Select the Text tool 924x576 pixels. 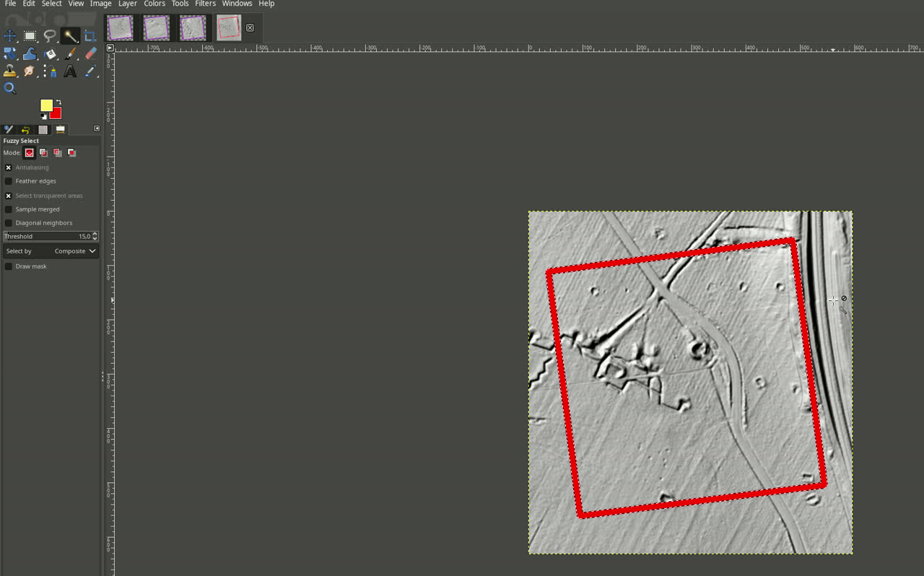click(x=70, y=71)
